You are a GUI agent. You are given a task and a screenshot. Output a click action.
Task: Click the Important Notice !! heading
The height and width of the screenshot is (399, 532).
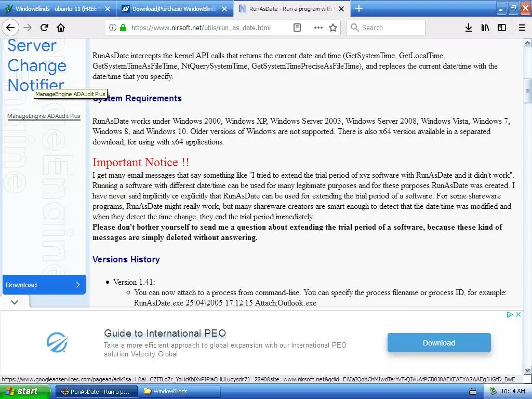[141, 162]
